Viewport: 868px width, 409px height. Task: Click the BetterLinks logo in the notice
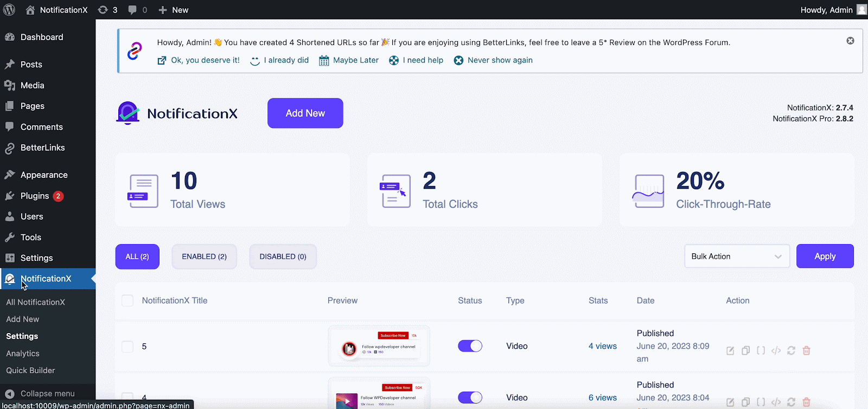[x=135, y=51]
